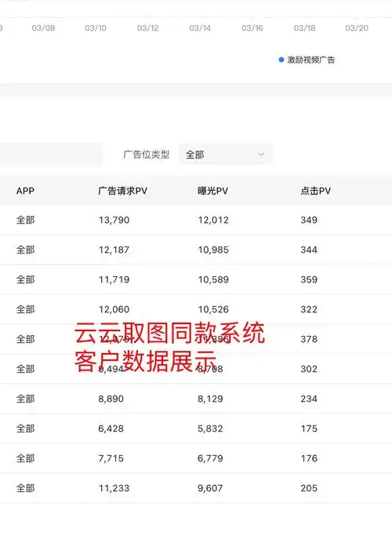Image resolution: width=392 pixels, height=547 pixels.
Task: Click the 广告位类型 label
Action: point(147,154)
